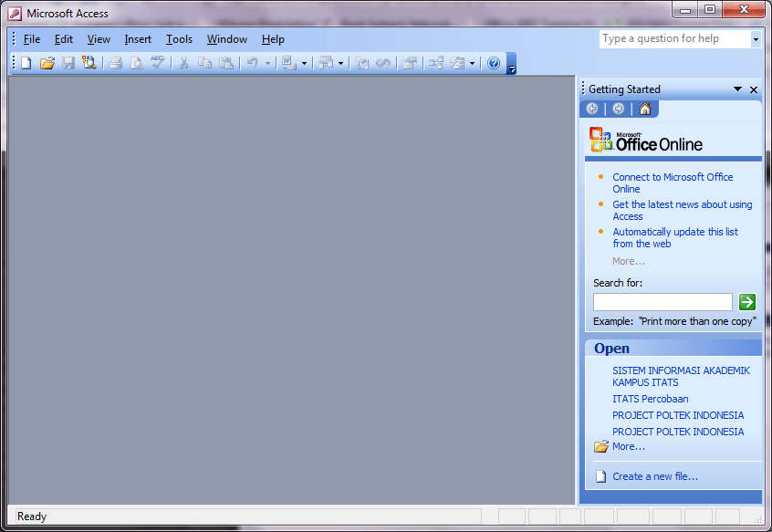Click the Open section heading
772x532 pixels.
point(611,349)
